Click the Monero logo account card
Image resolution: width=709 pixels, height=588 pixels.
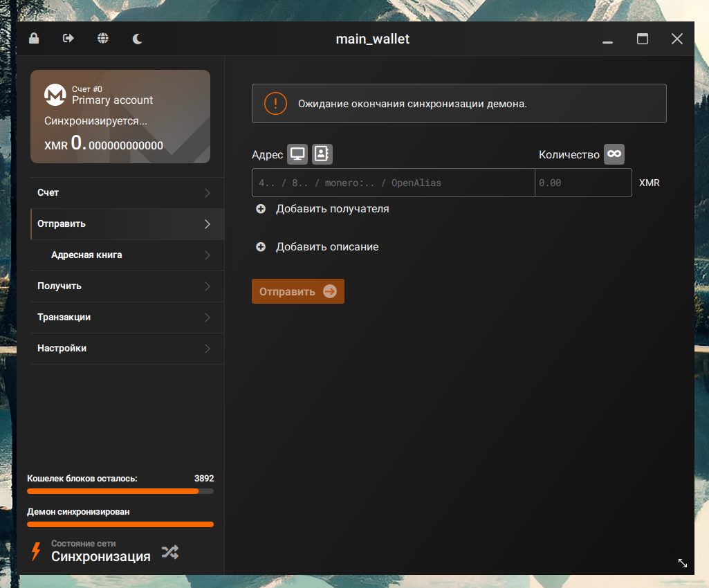[x=55, y=95]
